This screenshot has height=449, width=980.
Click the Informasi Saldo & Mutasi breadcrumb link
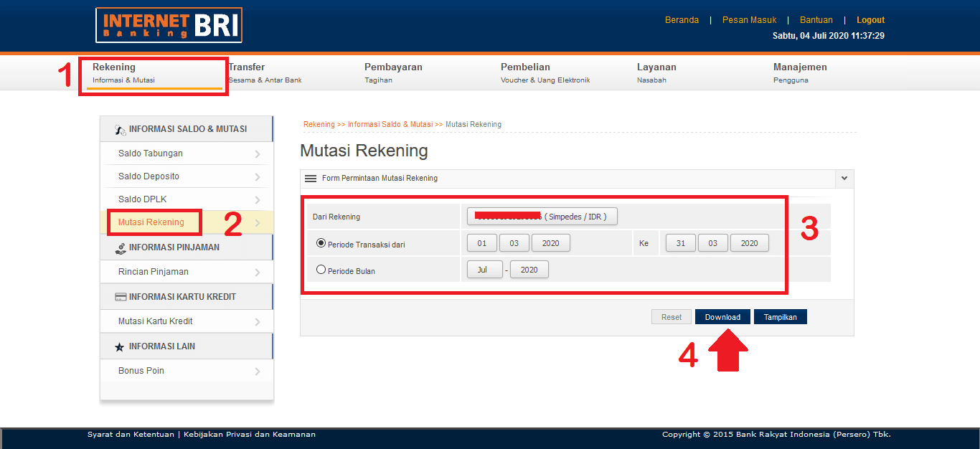point(390,124)
